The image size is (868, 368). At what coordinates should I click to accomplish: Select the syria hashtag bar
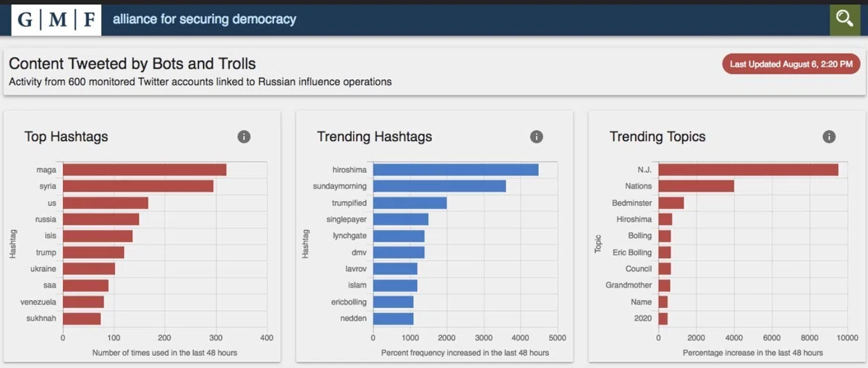[x=138, y=187]
